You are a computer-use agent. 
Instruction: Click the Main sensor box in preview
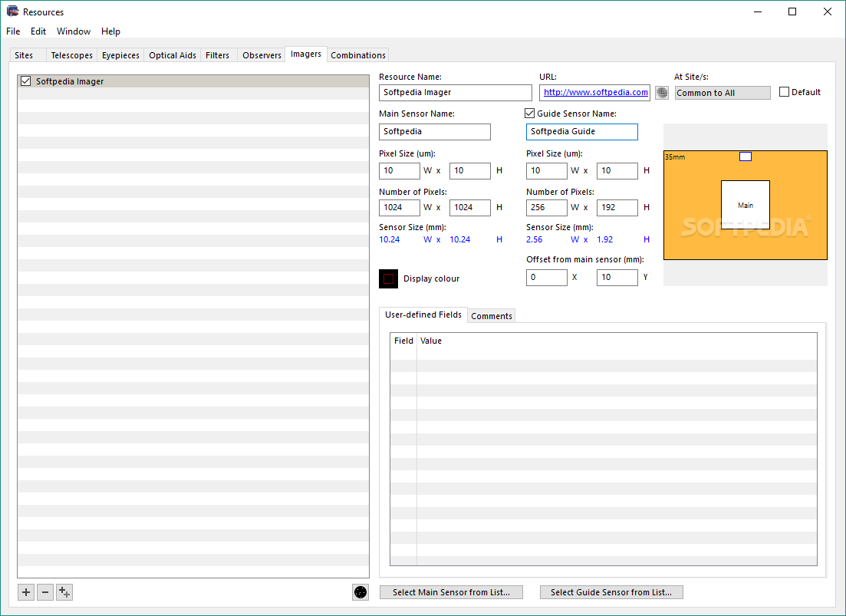pyautogui.click(x=745, y=205)
